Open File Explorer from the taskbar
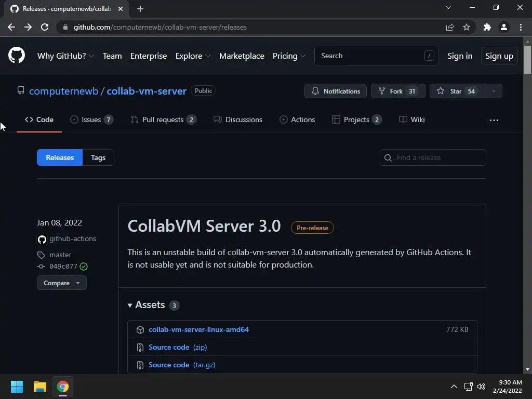 coord(39,387)
